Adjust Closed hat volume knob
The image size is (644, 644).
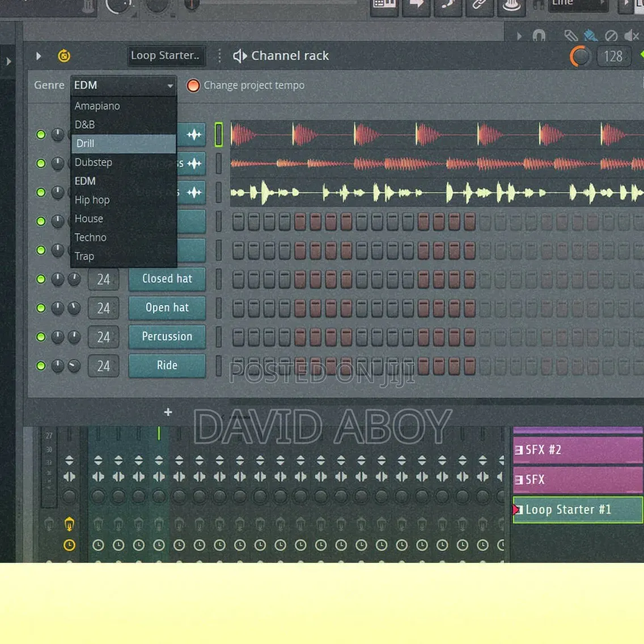click(74, 279)
